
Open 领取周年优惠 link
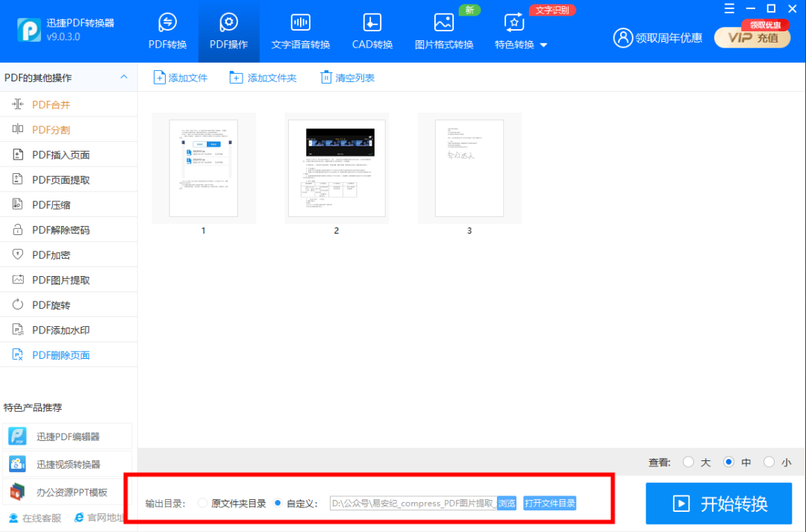pos(669,38)
